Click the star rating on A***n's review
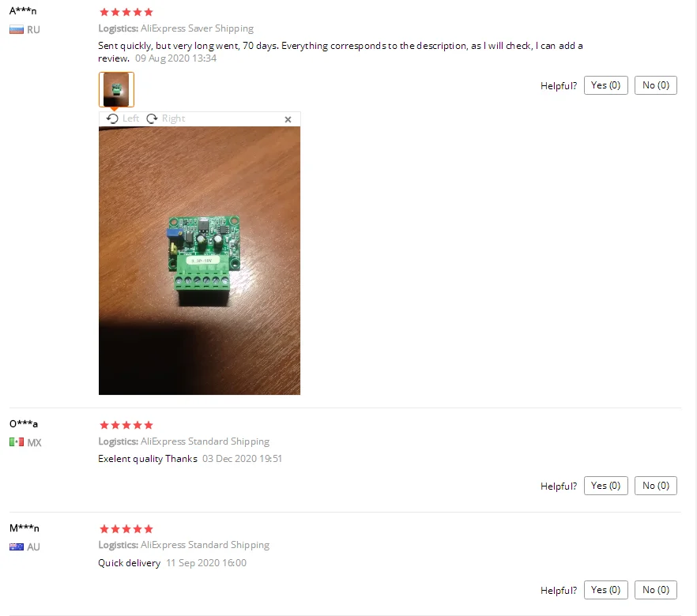697x616 pixels. tap(126, 12)
